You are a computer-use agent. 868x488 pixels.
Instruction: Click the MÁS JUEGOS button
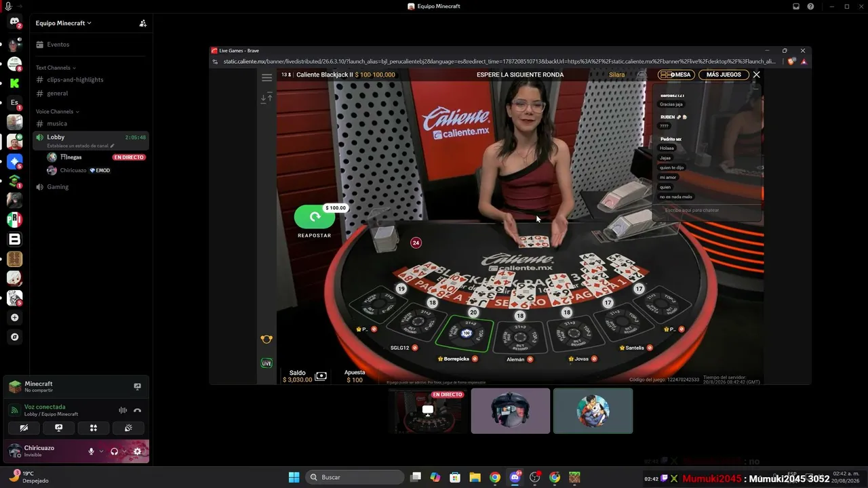click(724, 75)
